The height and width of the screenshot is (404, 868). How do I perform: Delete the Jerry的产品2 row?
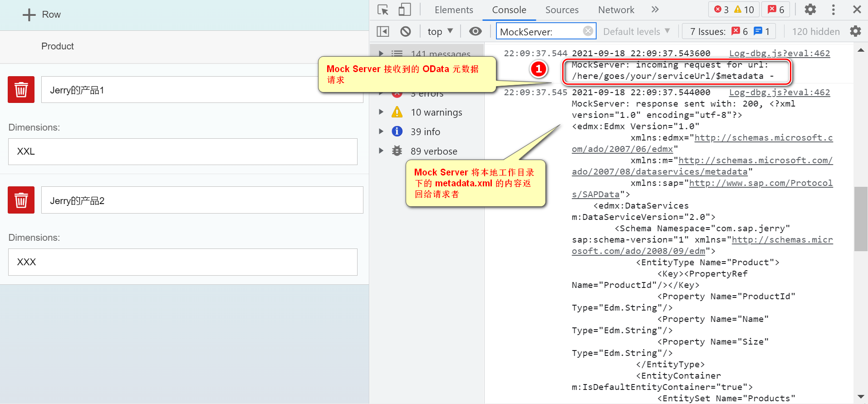21,200
